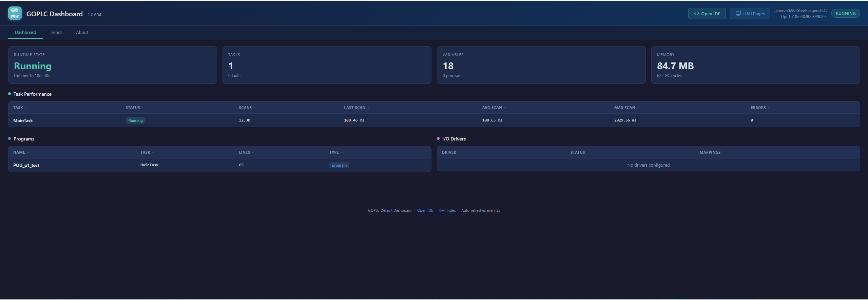Viewport: 868px width, 300px height.
Task: Sort by the ERRORS column header
Action: pos(758,108)
